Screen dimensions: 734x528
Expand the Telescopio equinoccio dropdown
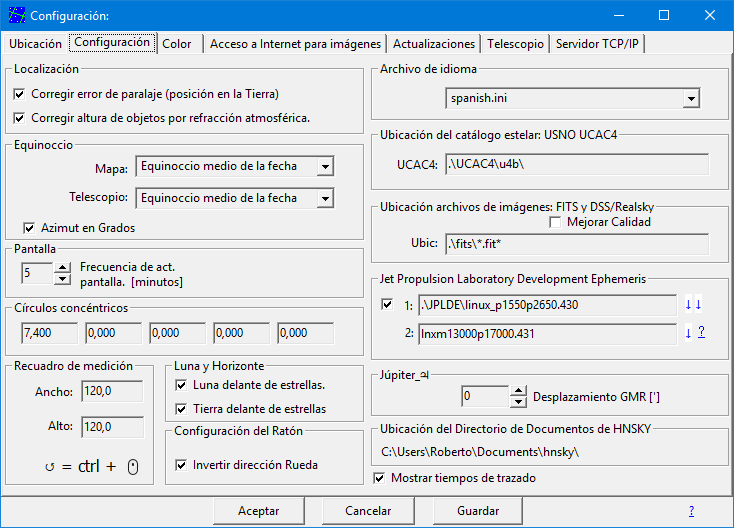point(323,199)
